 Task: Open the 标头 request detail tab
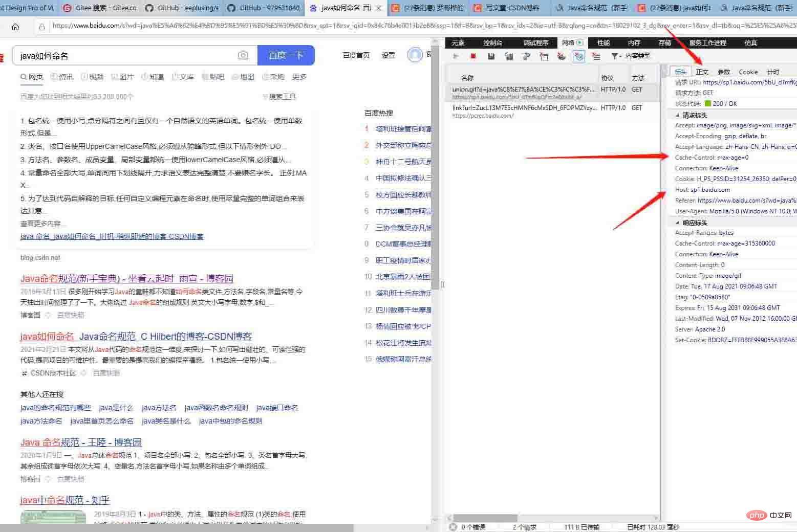680,72
